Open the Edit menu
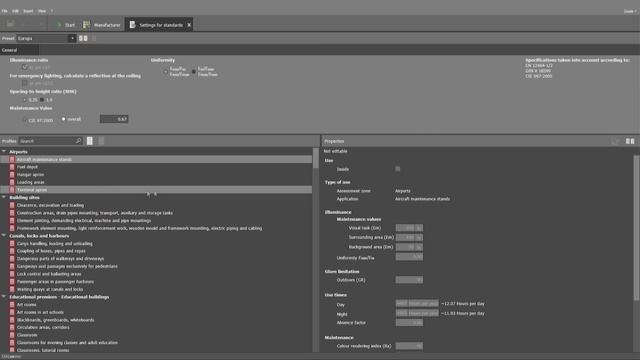640x360 pixels. tap(15, 11)
